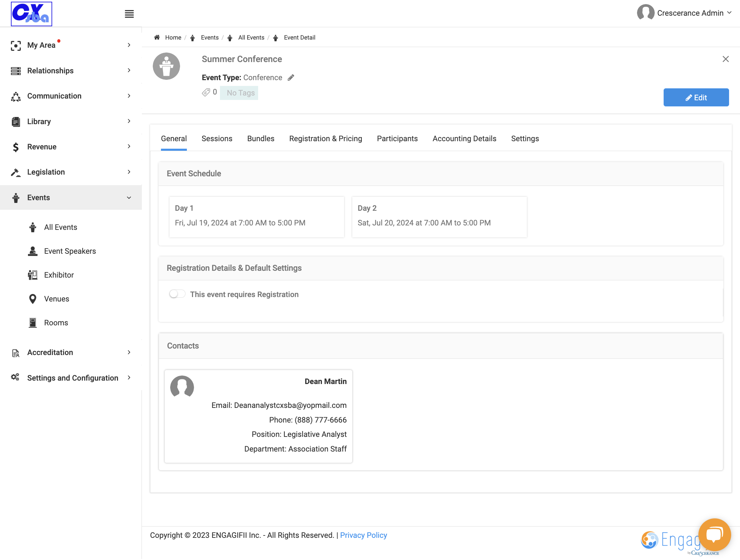This screenshot has height=560, width=740.
Task: Click the CXSBA logo
Action: click(31, 14)
